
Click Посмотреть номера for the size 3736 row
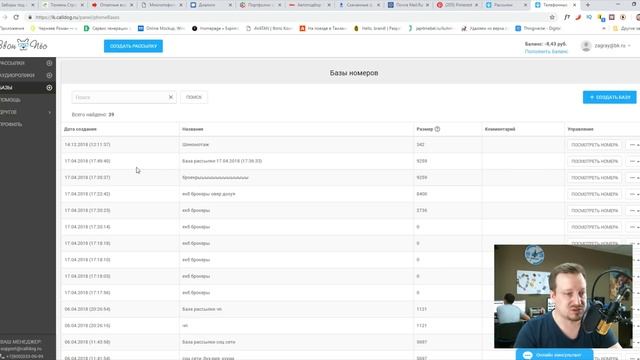594,211
